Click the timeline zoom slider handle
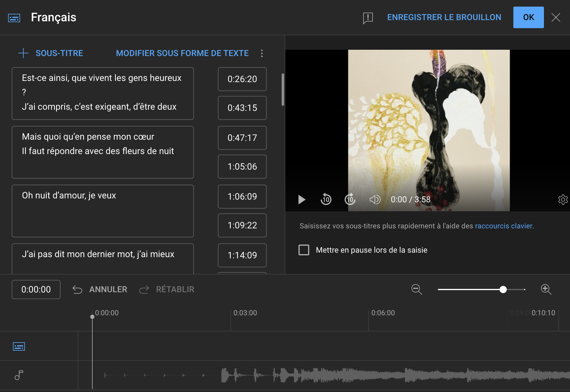This screenshot has width=570, height=392. tap(503, 290)
